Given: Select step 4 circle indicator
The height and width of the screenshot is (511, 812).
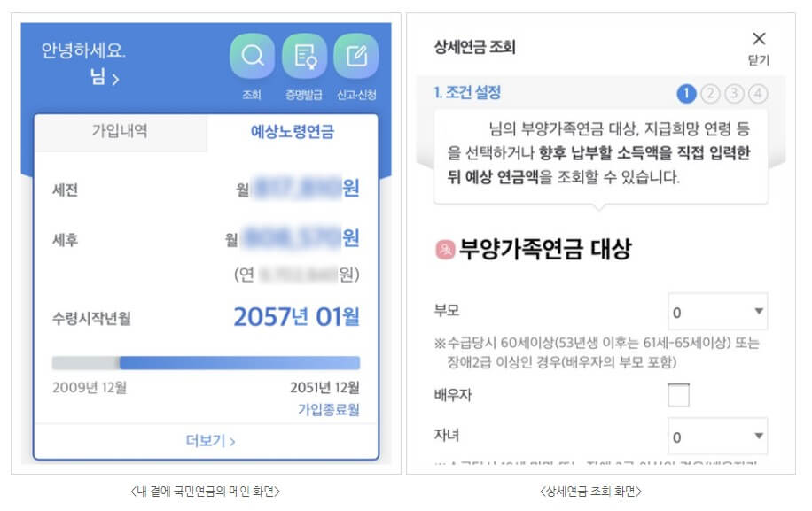Looking at the screenshot, I should pyautogui.click(x=758, y=94).
